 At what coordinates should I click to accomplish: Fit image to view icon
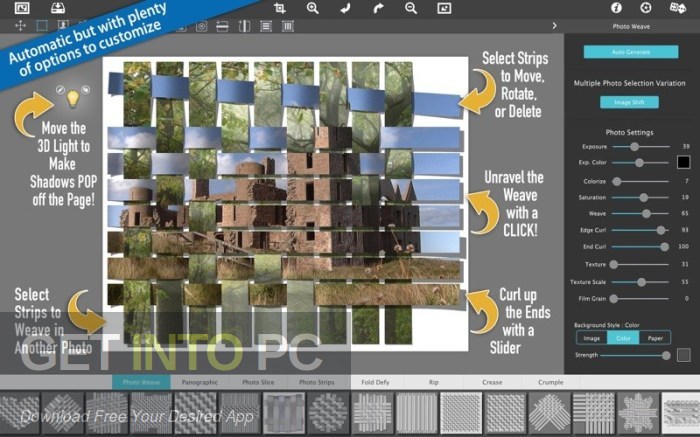click(444, 8)
